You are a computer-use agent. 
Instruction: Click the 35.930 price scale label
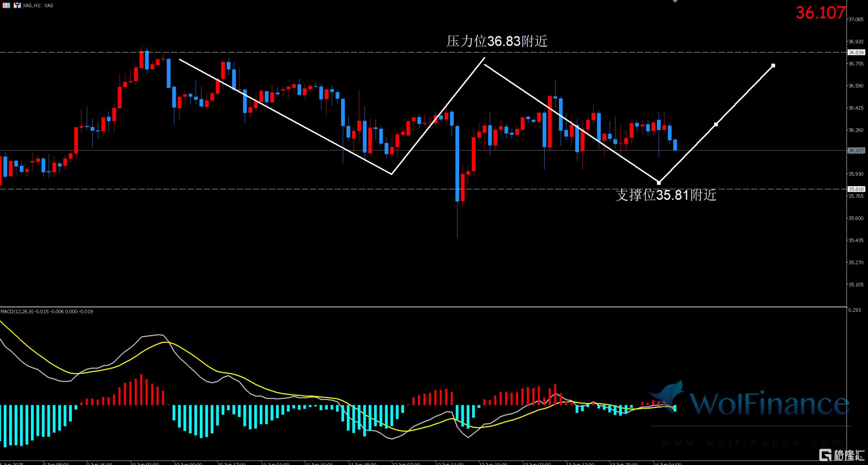pos(856,174)
